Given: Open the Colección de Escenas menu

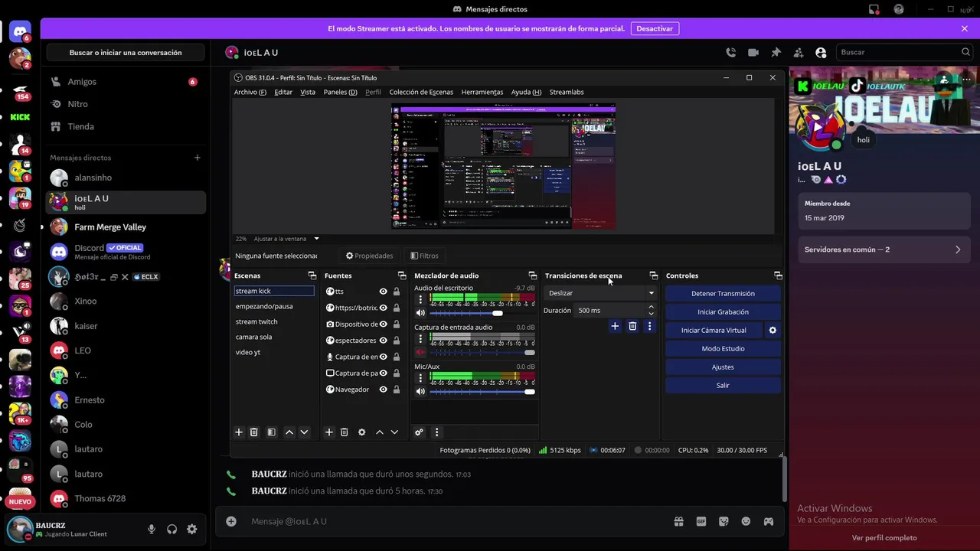Looking at the screenshot, I should pyautogui.click(x=421, y=92).
